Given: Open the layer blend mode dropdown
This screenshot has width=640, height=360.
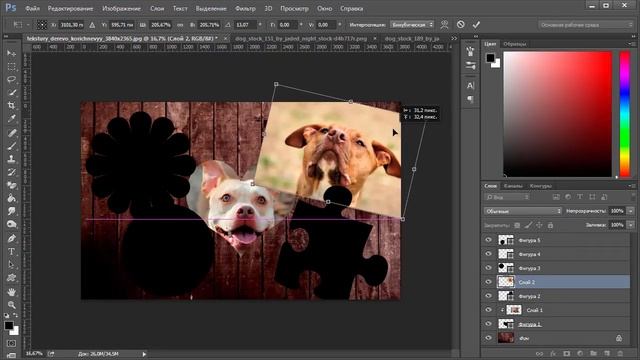Looking at the screenshot, I should tap(523, 211).
